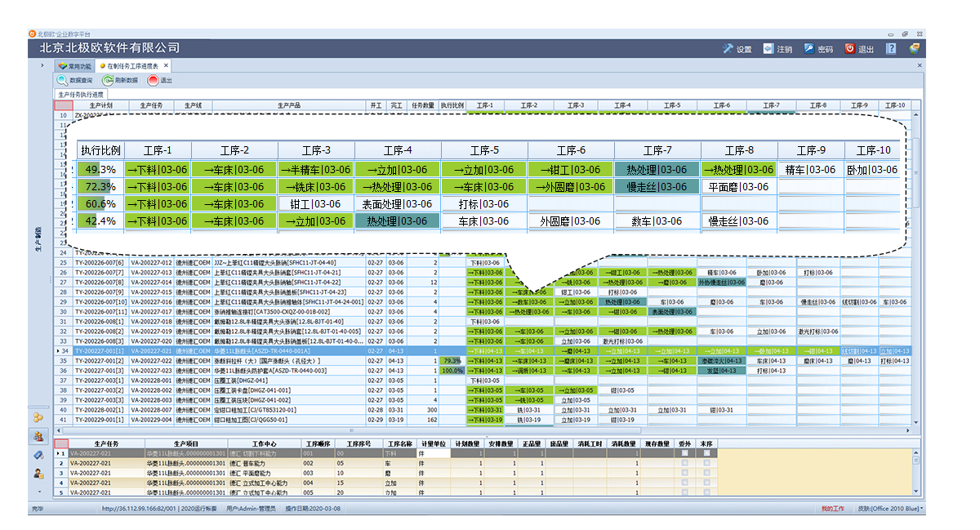This screenshot has height=530, width=980.
Task: Click the red 退出 power icon in header
Action: pyautogui.click(x=849, y=49)
